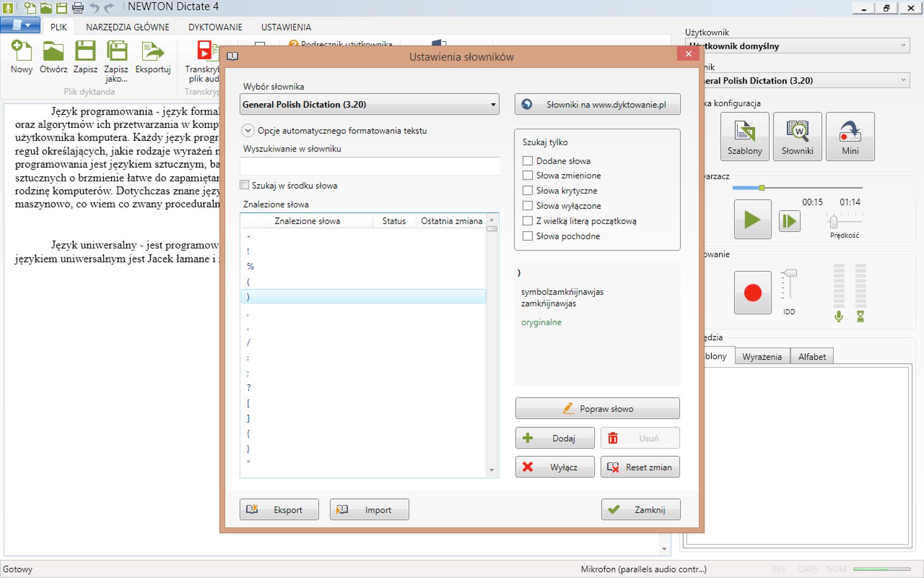The height and width of the screenshot is (578, 924).
Task: Click the Open folder icon in quick access bar
Action: 46,8
